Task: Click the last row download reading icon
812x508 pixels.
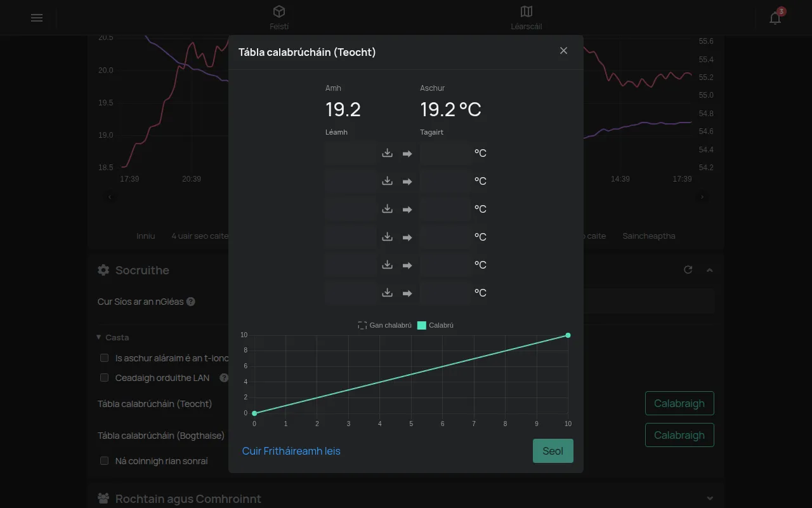Action: coord(387,293)
